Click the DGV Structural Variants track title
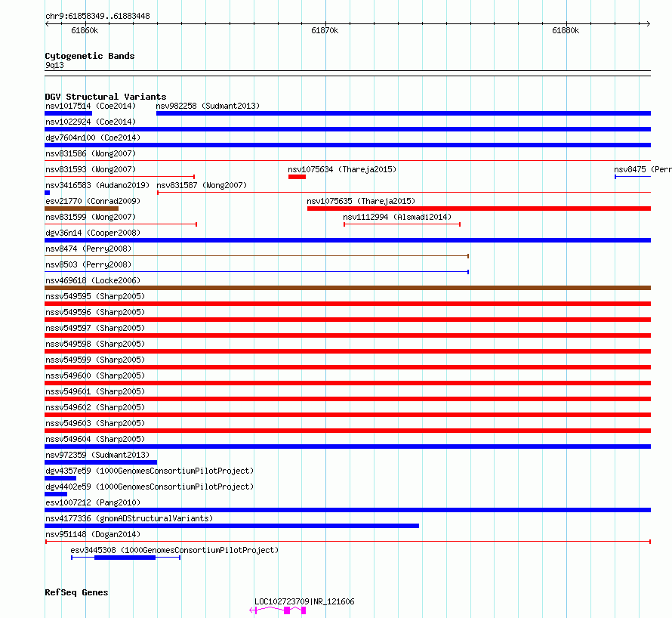672x618 pixels. (x=106, y=97)
